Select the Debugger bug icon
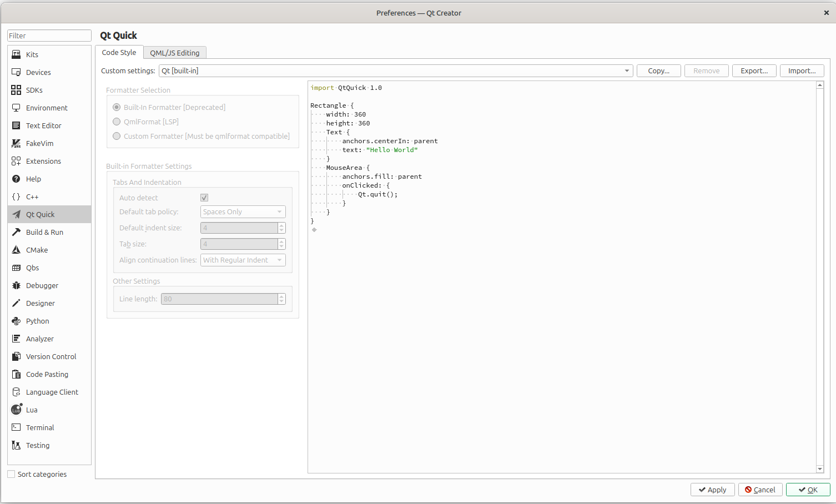Viewport: 836px width, 504px height. pyautogui.click(x=16, y=285)
